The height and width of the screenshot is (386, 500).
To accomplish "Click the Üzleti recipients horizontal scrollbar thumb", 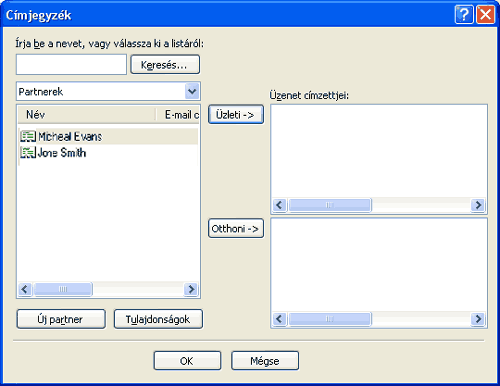I will point(329,205).
